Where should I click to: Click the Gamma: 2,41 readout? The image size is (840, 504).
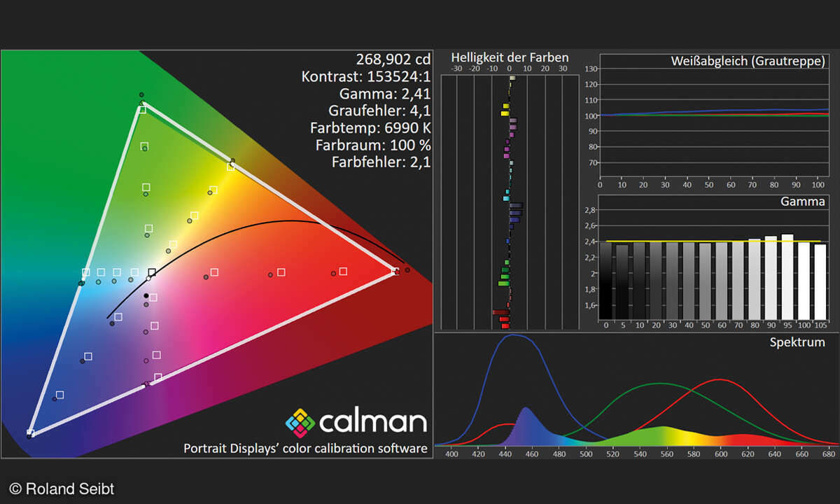(384, 93)
